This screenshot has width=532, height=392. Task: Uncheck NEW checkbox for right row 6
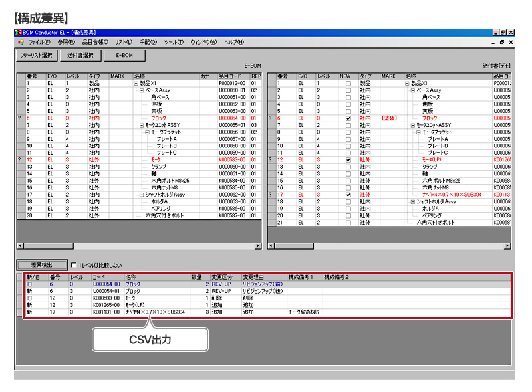[348, 118]
